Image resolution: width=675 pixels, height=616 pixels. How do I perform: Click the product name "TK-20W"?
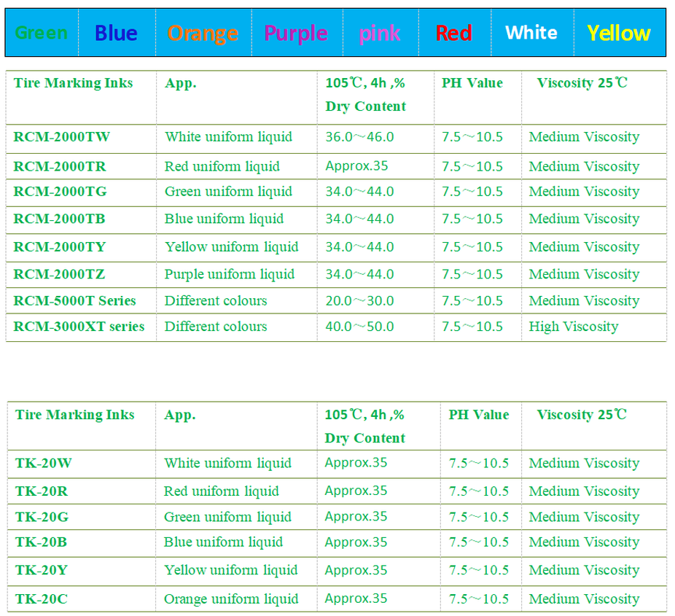pos(44,463)
